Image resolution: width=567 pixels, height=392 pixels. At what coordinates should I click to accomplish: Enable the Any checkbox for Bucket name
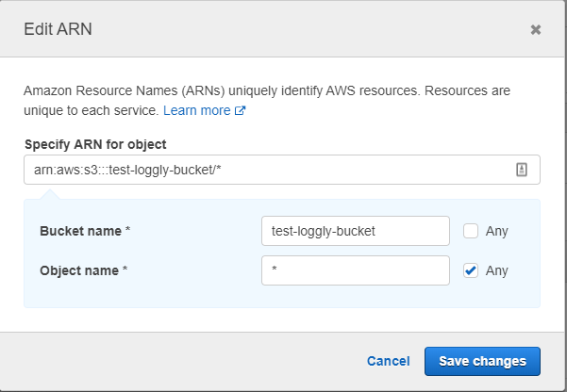click(x=471, y=231)
